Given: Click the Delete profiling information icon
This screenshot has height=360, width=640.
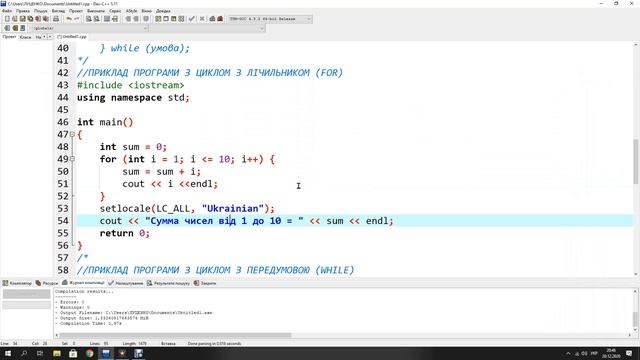Looking at the screenshot, I should tap(220, 19).
